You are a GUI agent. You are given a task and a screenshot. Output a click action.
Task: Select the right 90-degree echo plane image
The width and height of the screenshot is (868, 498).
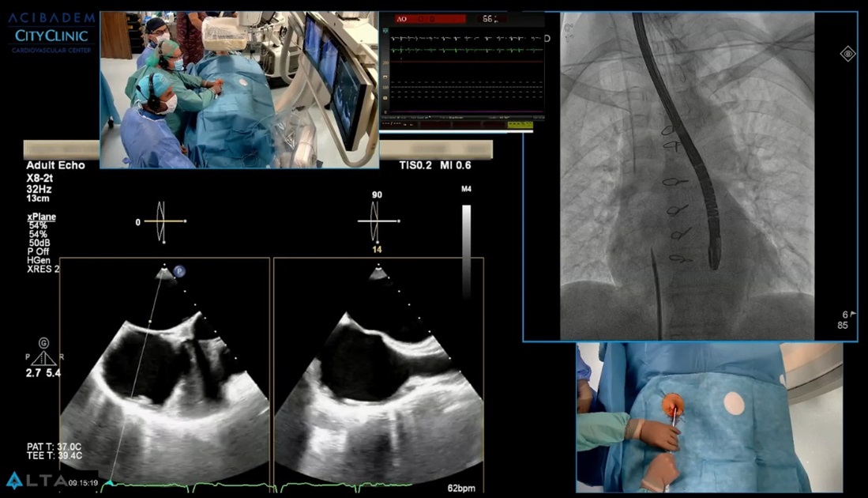point(378,372)
